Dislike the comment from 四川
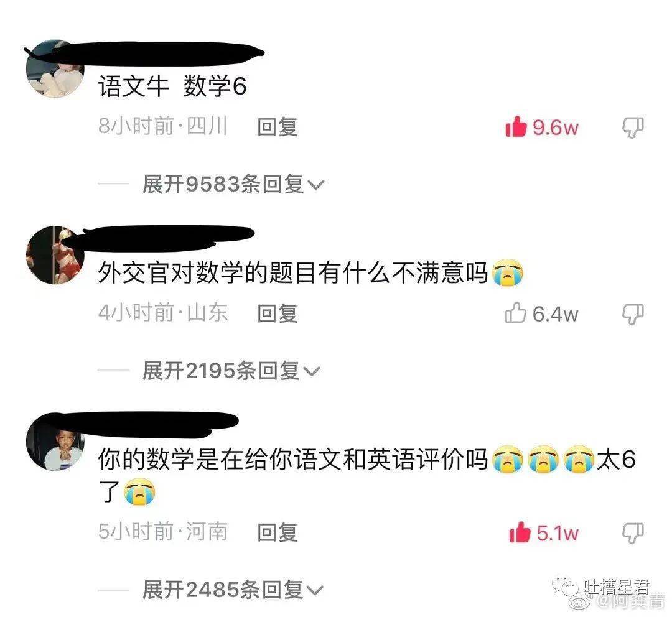This screenshot has height=617, width=672. [633, 128]
